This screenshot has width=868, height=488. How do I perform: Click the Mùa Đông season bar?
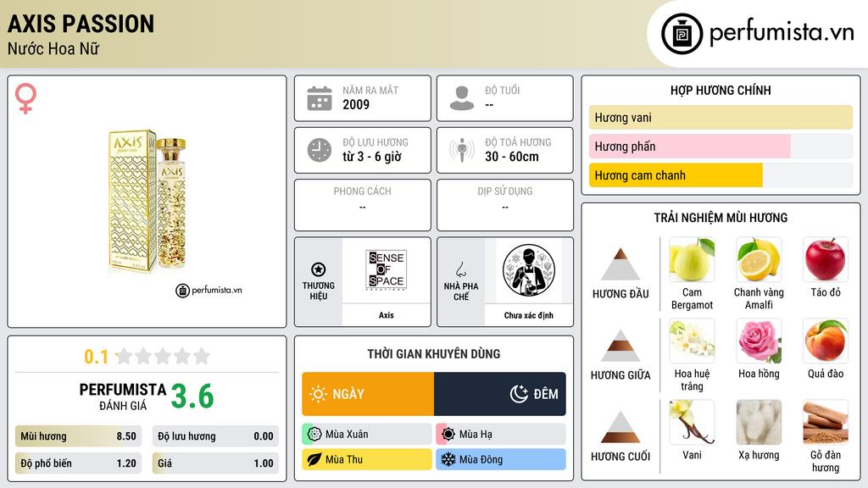coord(501,459)
